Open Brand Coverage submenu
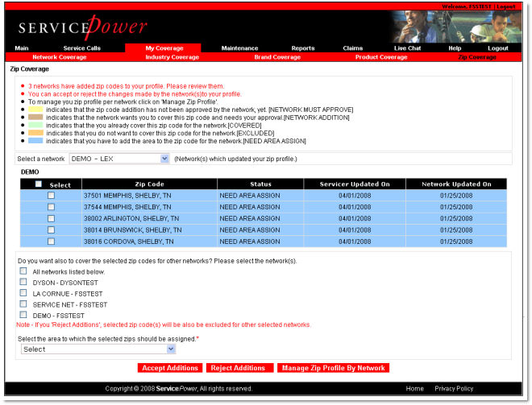 click(277, 57)
